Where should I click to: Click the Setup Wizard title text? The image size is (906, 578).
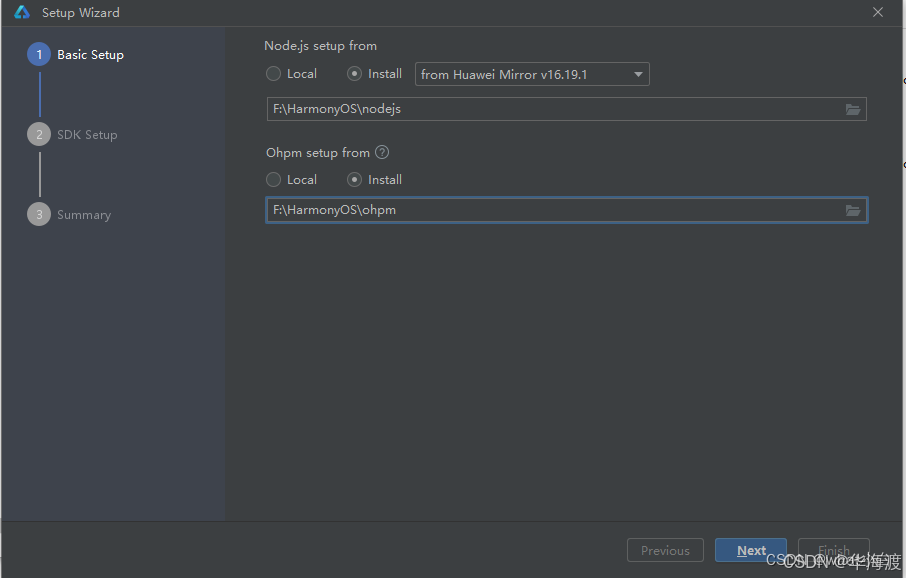(x=81, y=13)
